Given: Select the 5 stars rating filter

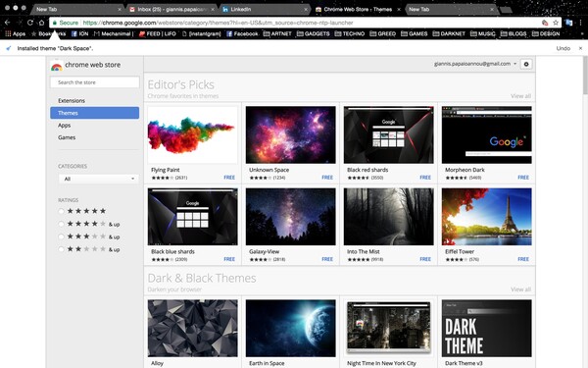Looking at the screenshot, I should [61, 211].
